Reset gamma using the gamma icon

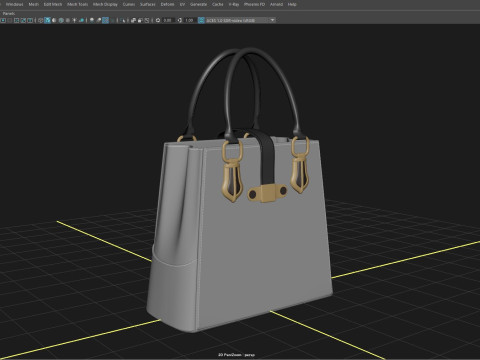[180, 20]
